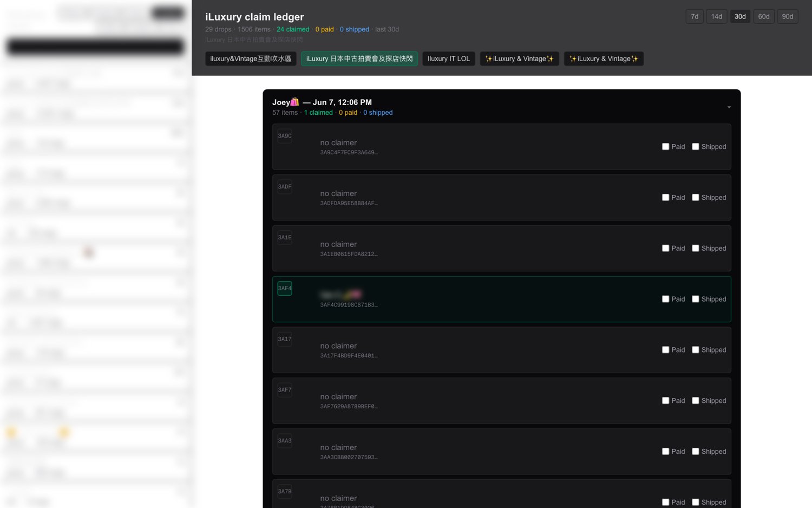Select the 7d time range
This screenshot has height=508, width=812.
click(x=695, y=16)
